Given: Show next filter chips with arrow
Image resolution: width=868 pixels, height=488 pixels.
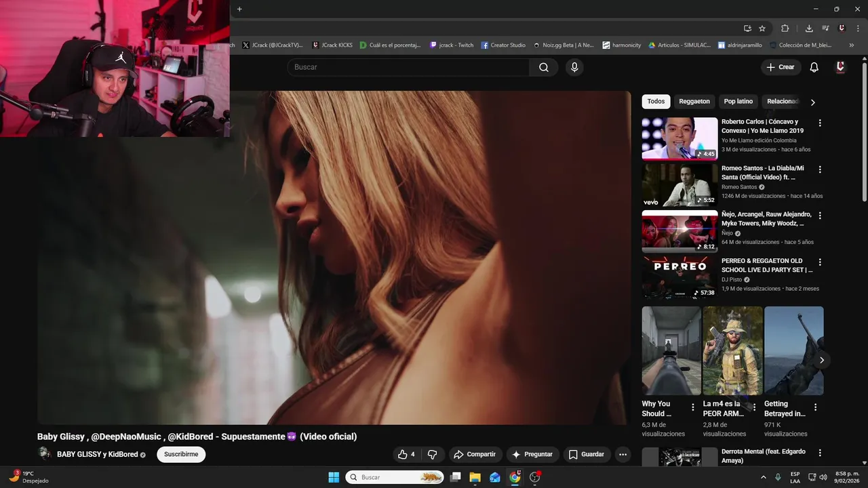Looking at the screenshot, I should tap(812, 102).
